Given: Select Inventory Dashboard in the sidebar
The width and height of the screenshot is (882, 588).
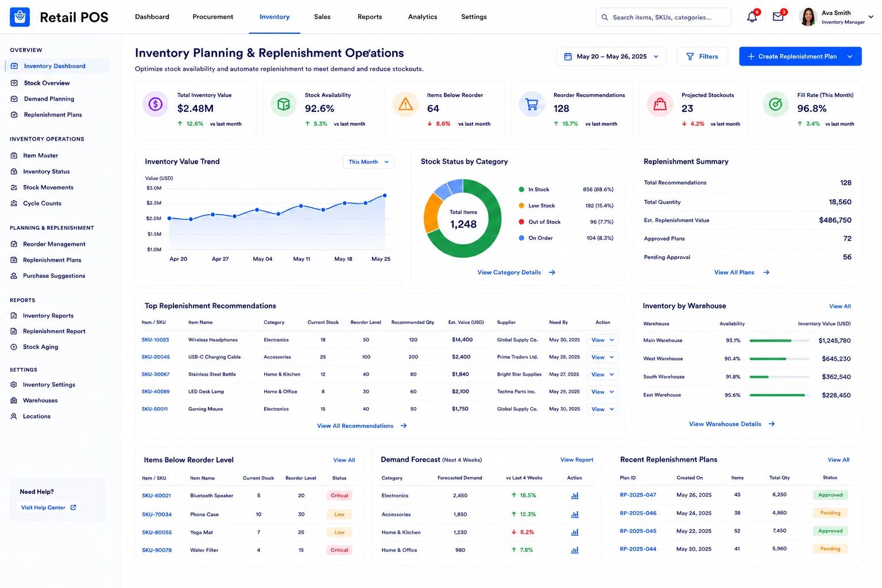Looking at the screenshot, I should [x=57, y=66].
